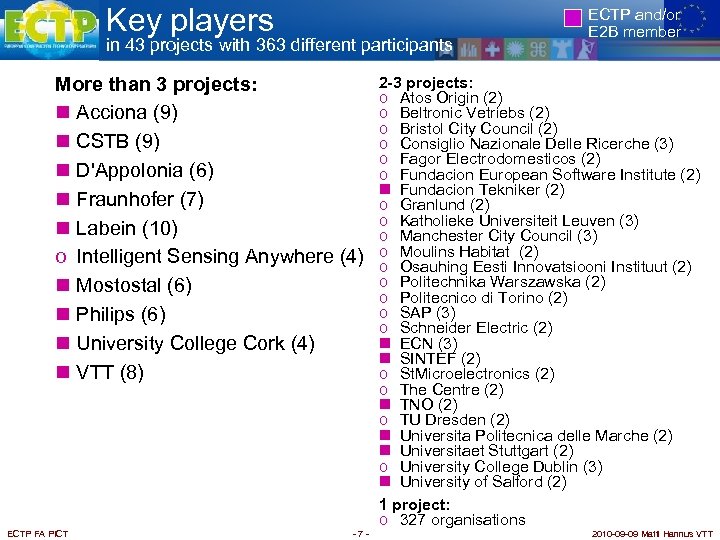Select 'Fundacion European Software Institute (2)'
Screen dimensions: 720x540
pyautogui.click(x=550, y=174)
